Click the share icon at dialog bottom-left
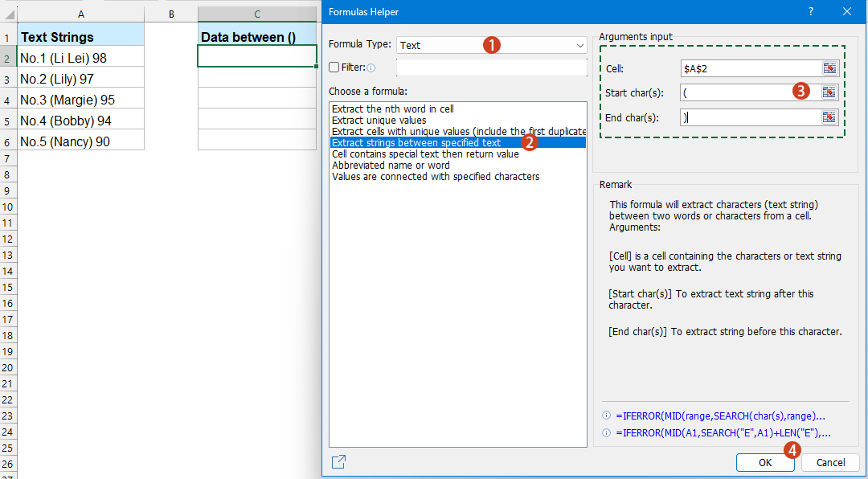Viewport: 868px width, 479px height. pyautogui.click(x=338, y=461)
